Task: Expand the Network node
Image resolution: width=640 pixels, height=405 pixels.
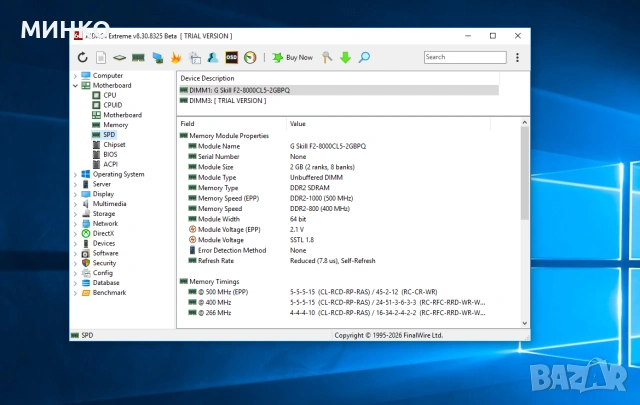Action: tap(75, 224)
